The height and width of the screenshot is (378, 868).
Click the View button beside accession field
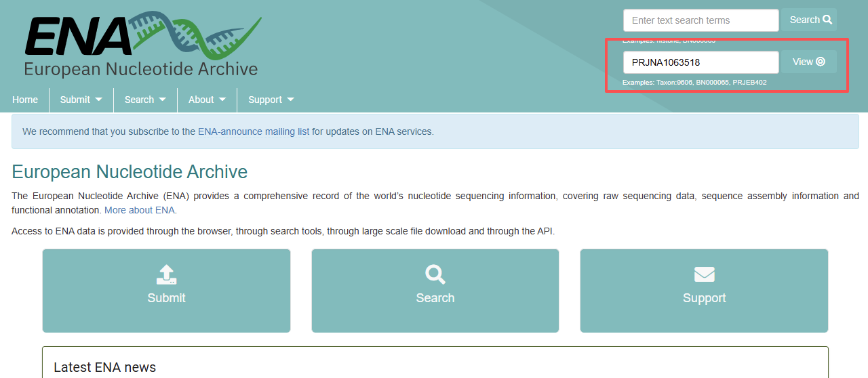809,62
